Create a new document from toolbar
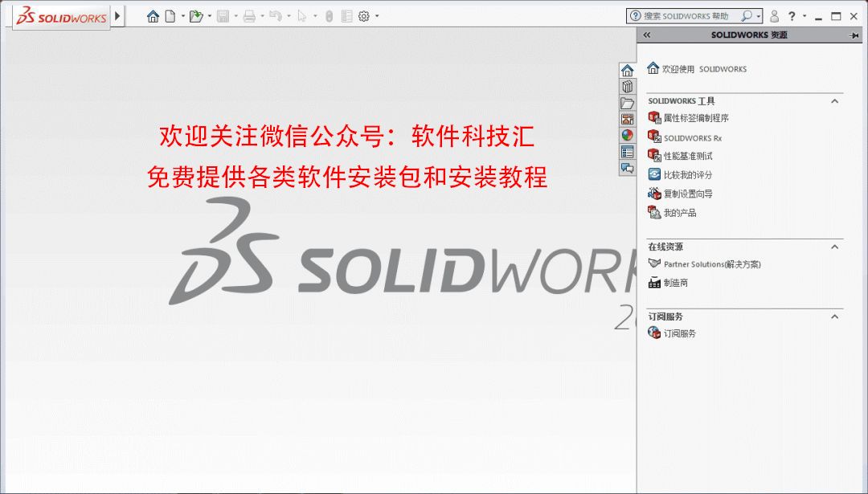 coord(170,16)
